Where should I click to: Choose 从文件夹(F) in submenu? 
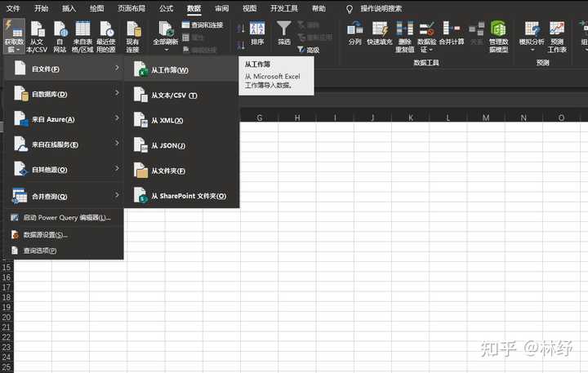(x=181, y=171)
